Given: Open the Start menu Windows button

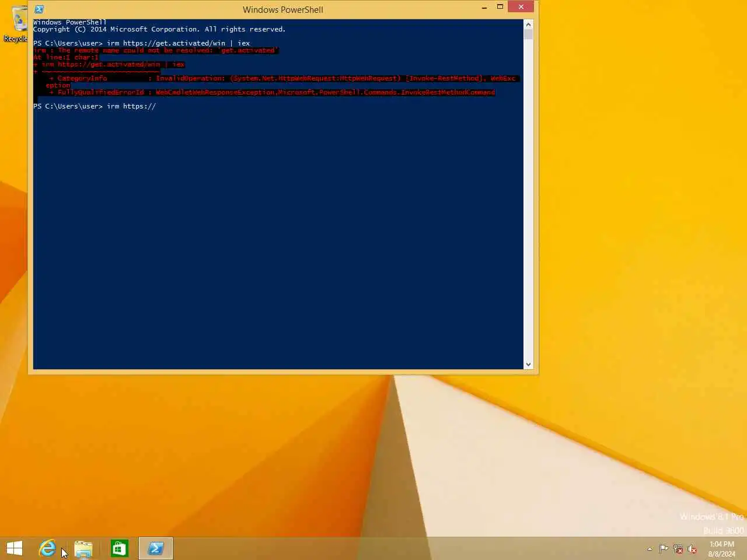Looking at the screenshot, I should [15, 548].
